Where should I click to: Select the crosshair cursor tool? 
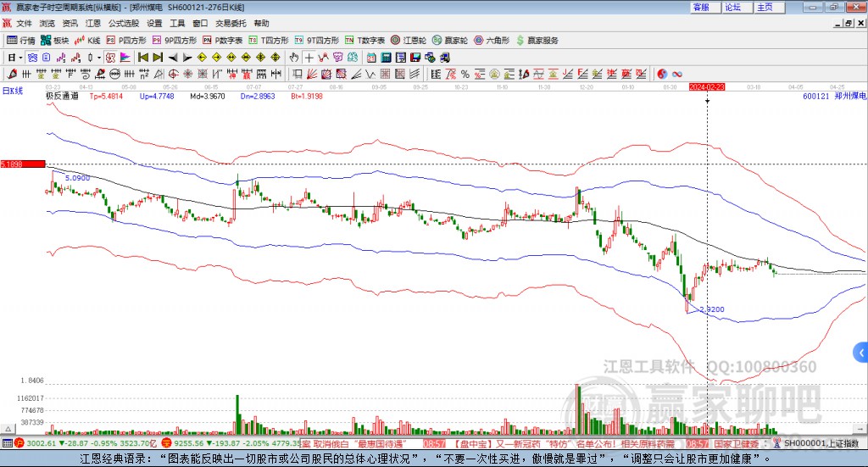[x=309, y=58]
